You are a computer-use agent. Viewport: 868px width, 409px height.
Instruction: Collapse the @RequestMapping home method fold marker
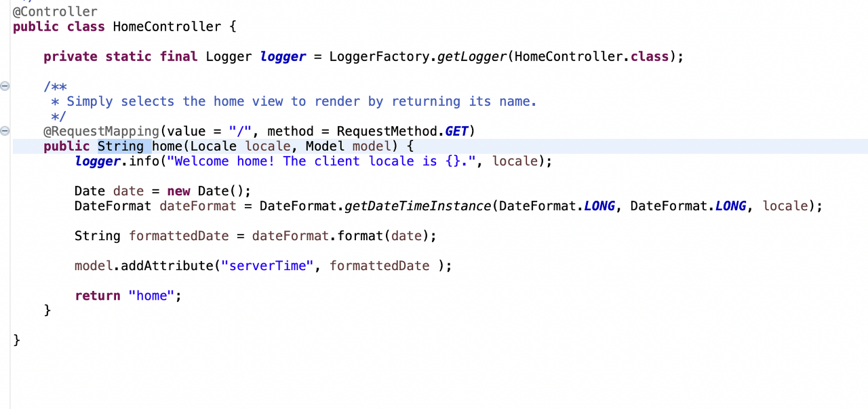[5, 131]
